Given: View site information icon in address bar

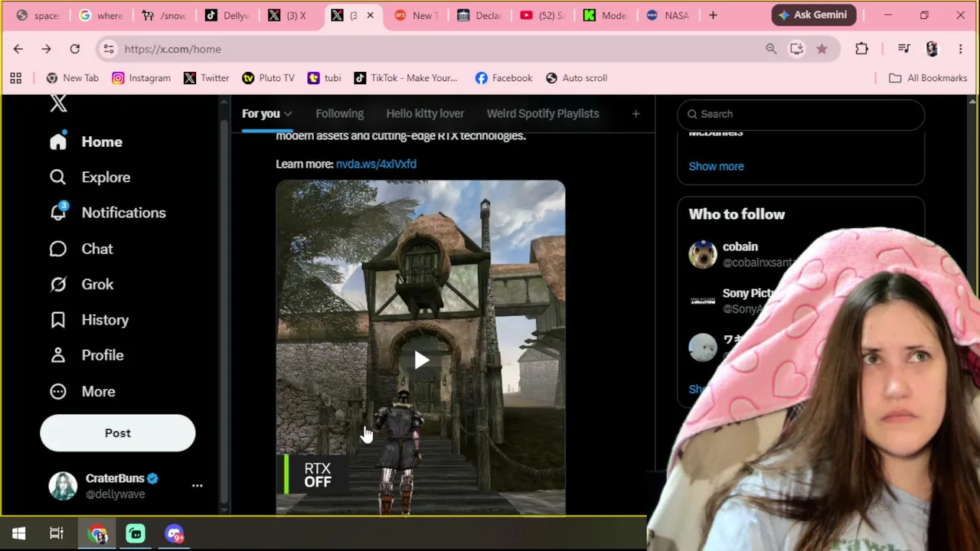Looking at the screenshot, I should [x=109, y=49].
